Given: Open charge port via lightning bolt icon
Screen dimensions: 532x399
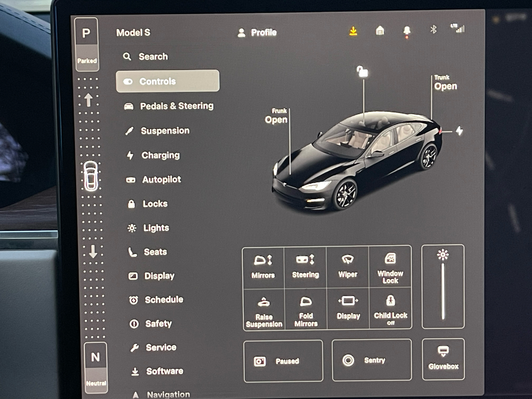Looking at the screenshot, I should click(459, 131).
